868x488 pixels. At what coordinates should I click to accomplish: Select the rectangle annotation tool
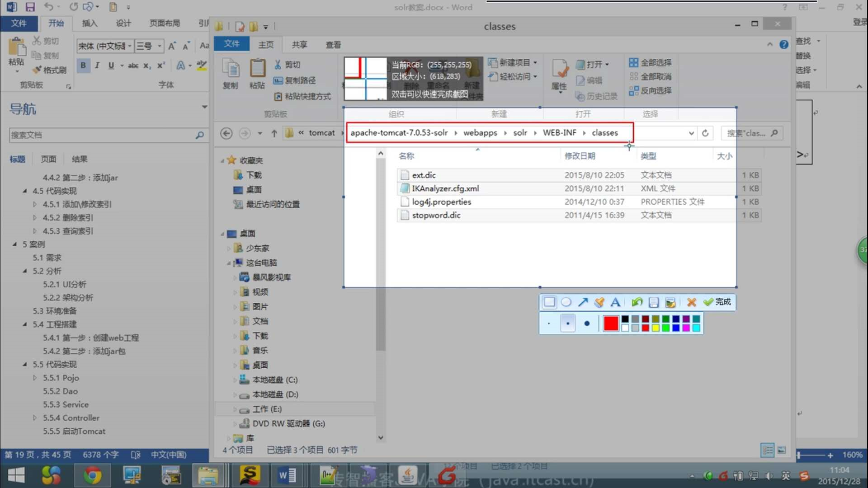tap(549, 302)
